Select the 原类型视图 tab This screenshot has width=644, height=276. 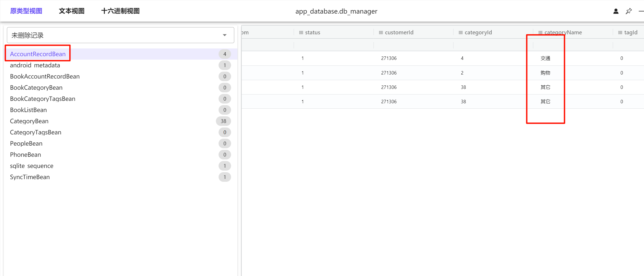click(x=26, y=11)
